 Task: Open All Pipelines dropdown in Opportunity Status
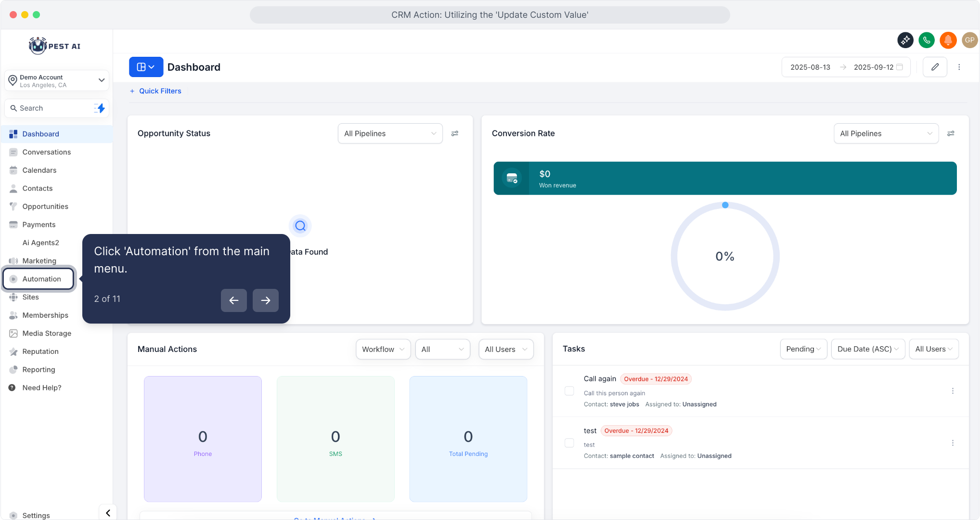tap(390, 133)
